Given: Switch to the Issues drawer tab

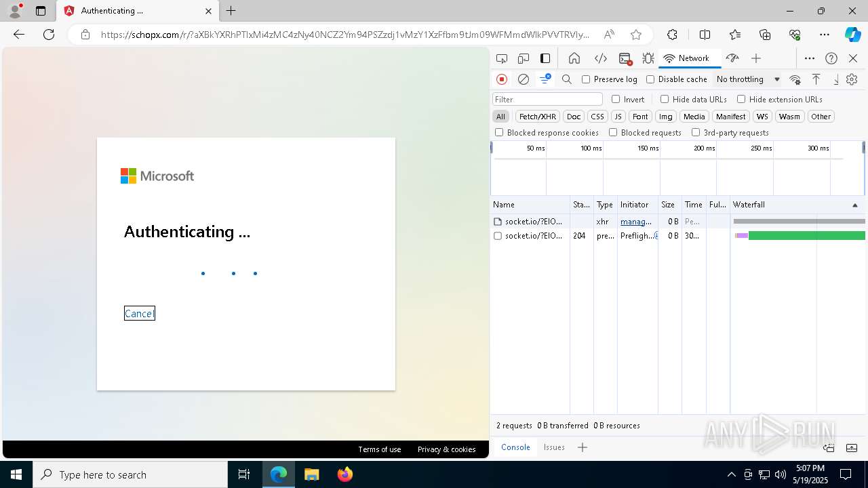Looking at the screenshot, I should click(554, 447).
